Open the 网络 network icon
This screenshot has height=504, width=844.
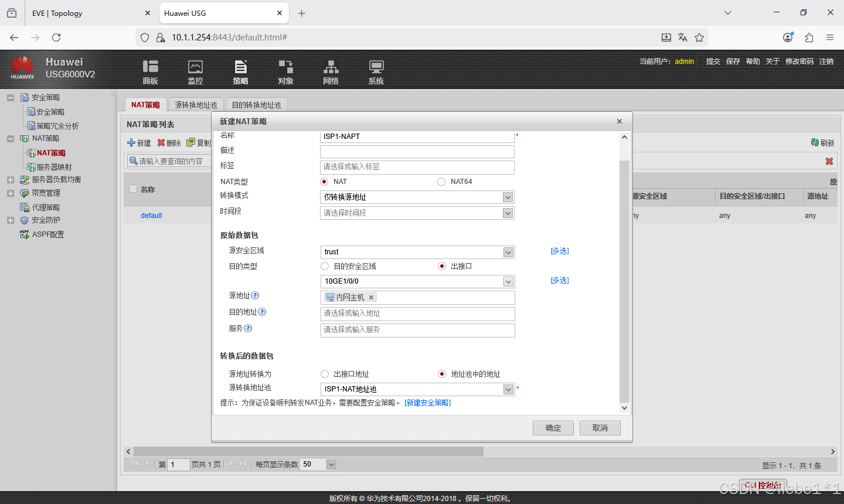(331, 67)
